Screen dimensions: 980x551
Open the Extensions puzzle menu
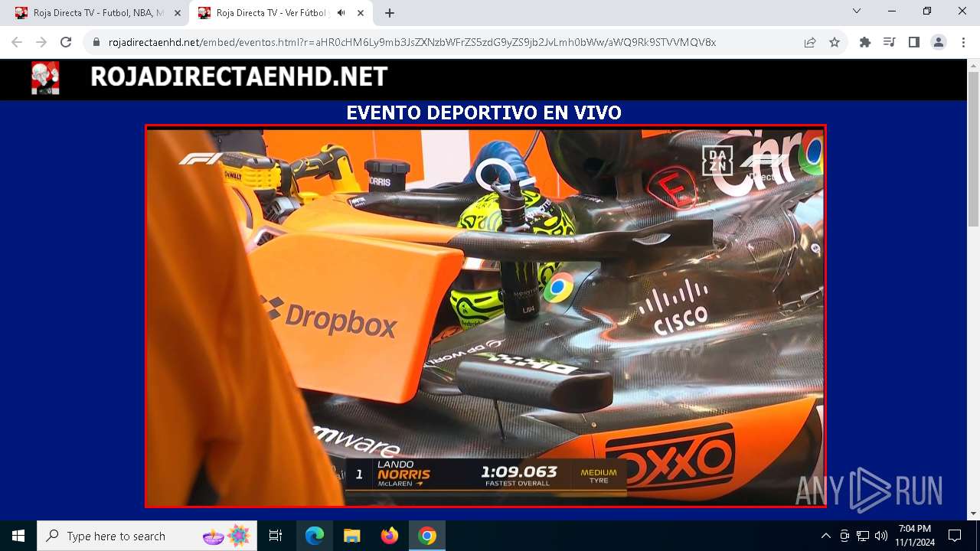coord(865,42)
